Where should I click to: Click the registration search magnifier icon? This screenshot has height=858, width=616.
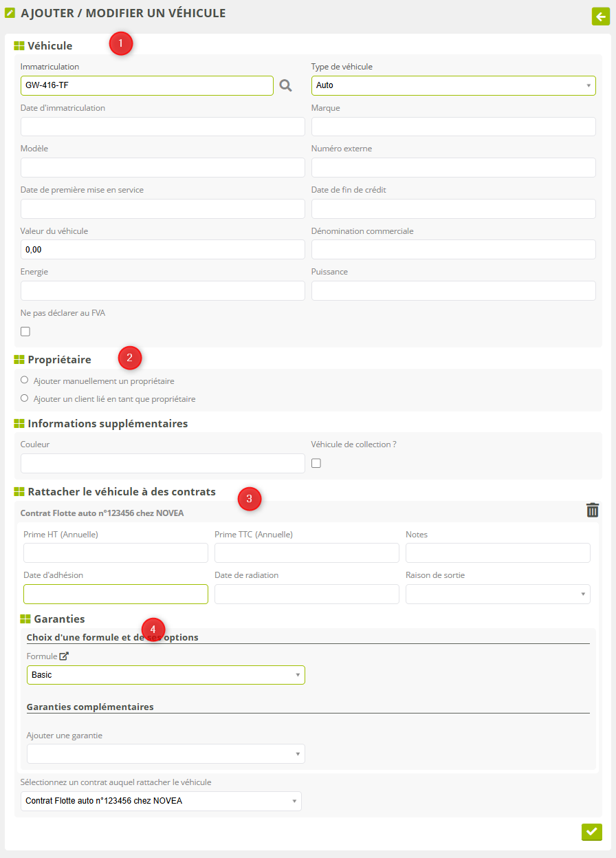coord(285,85)
